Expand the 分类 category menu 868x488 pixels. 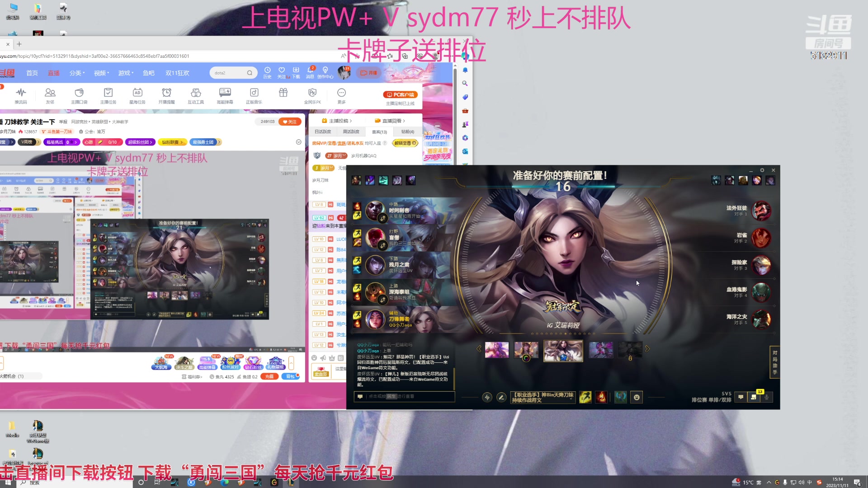[x=77, y=73]
